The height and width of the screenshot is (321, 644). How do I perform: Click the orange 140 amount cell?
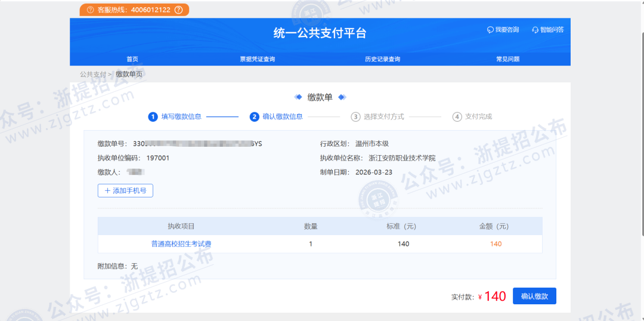point(496,244)
